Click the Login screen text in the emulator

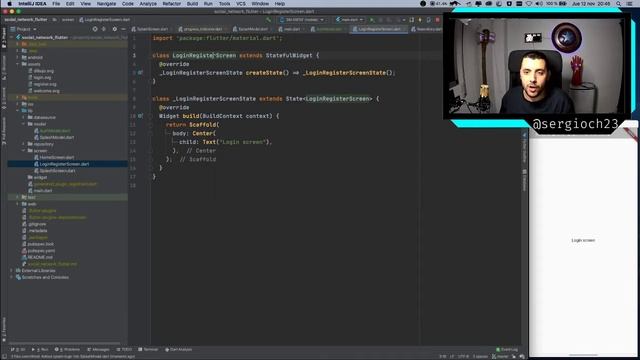pyautogui.click(x=583, y=240)
